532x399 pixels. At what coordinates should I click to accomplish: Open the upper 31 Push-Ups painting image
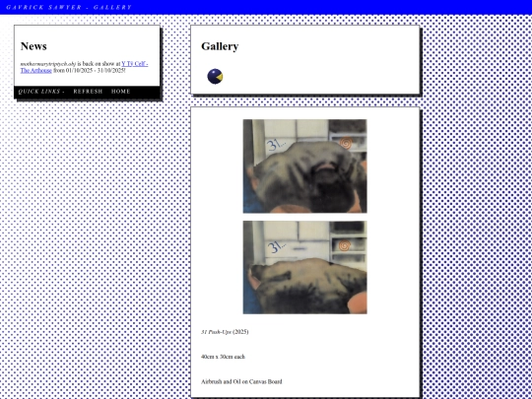coord(304,166)
